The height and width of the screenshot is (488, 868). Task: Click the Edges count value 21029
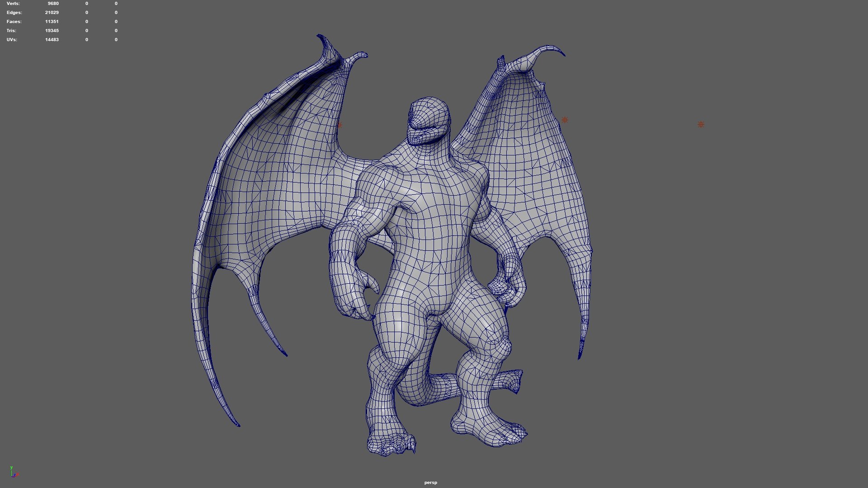52,13
